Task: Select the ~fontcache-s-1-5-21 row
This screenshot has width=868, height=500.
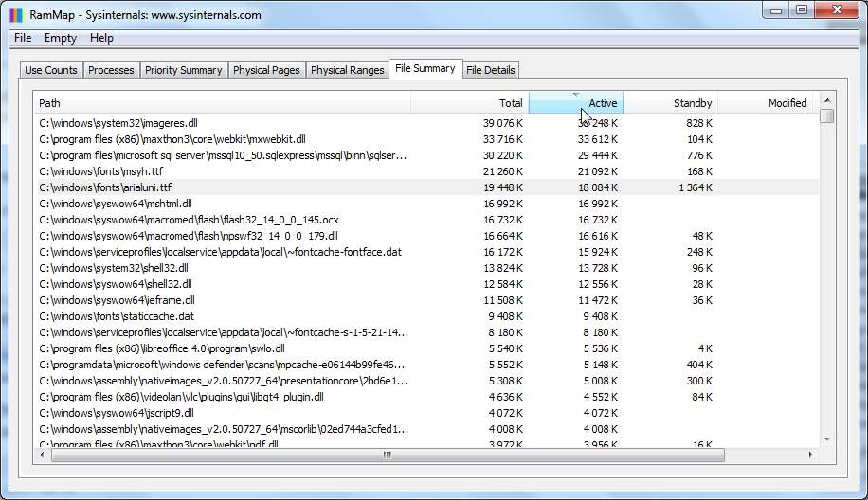Action: pyautogui.click(x=426, y=332)
